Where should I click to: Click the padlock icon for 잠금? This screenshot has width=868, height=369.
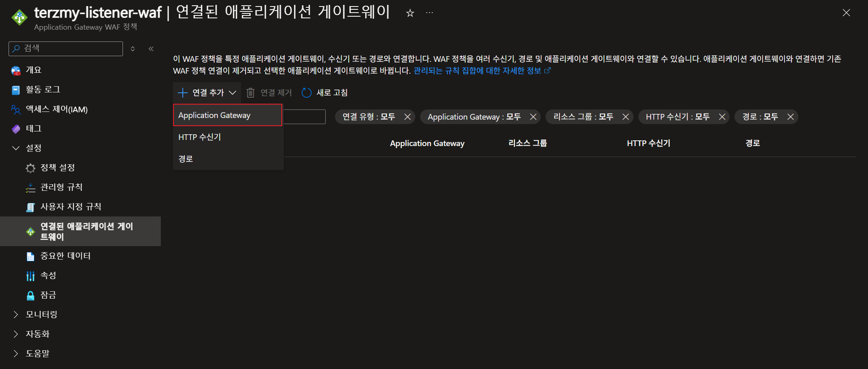pyautogui.click(x=31, y=295)
